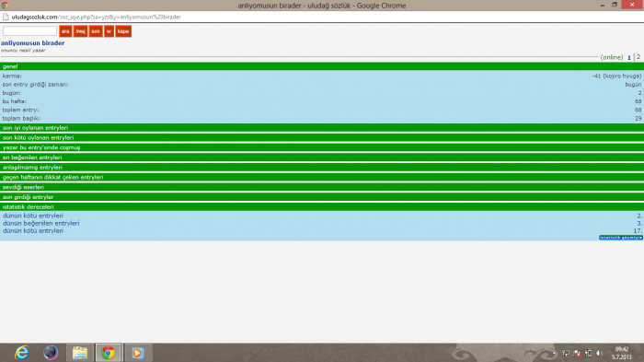Click the volume speaker tray icon
This screenshot has width=644, height=362.
(599, 353)
